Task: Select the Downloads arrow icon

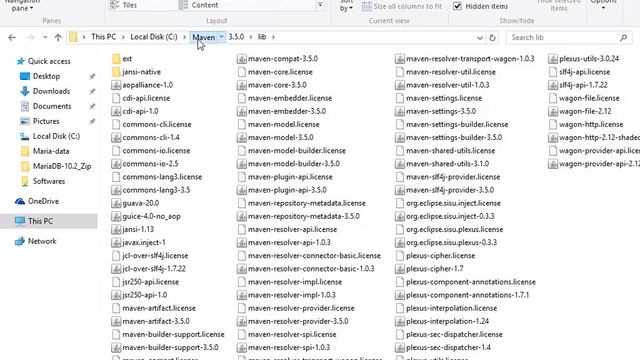Action: (25, 91)
